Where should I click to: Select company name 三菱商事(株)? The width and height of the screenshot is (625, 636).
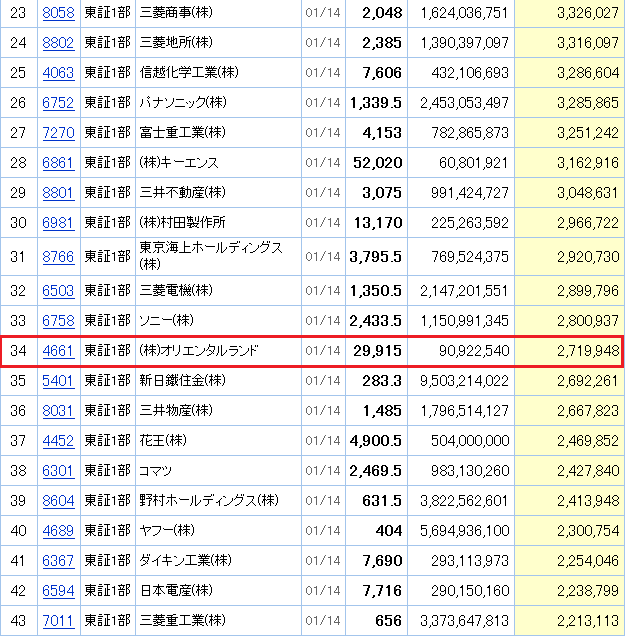point(176,13)
